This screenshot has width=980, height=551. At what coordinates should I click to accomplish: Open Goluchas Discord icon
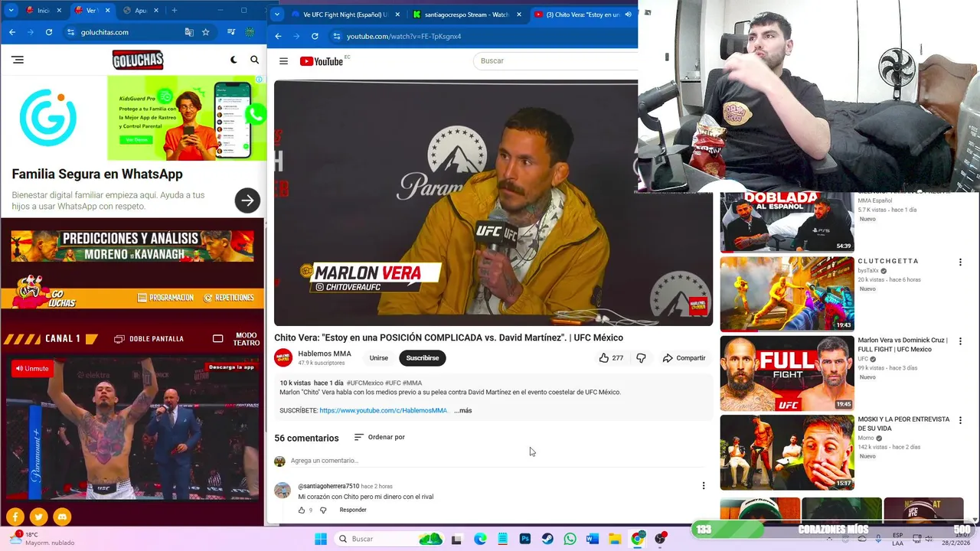[63, 517]
